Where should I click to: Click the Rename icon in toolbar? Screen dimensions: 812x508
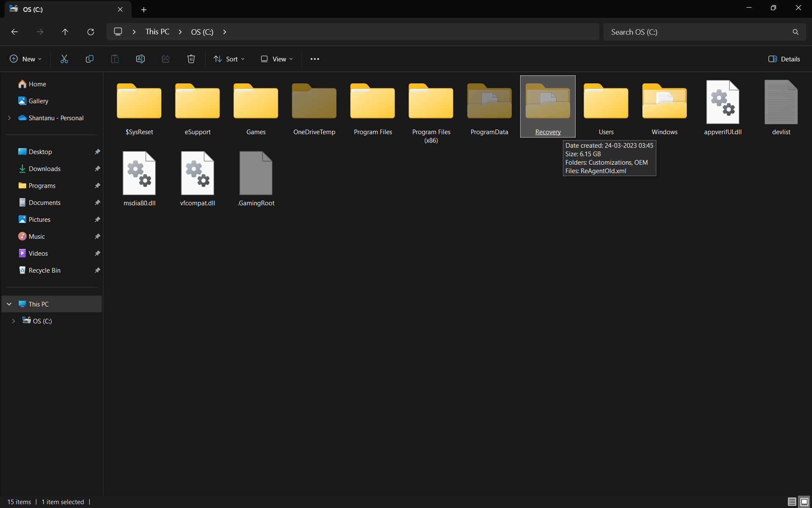(140, 59)
